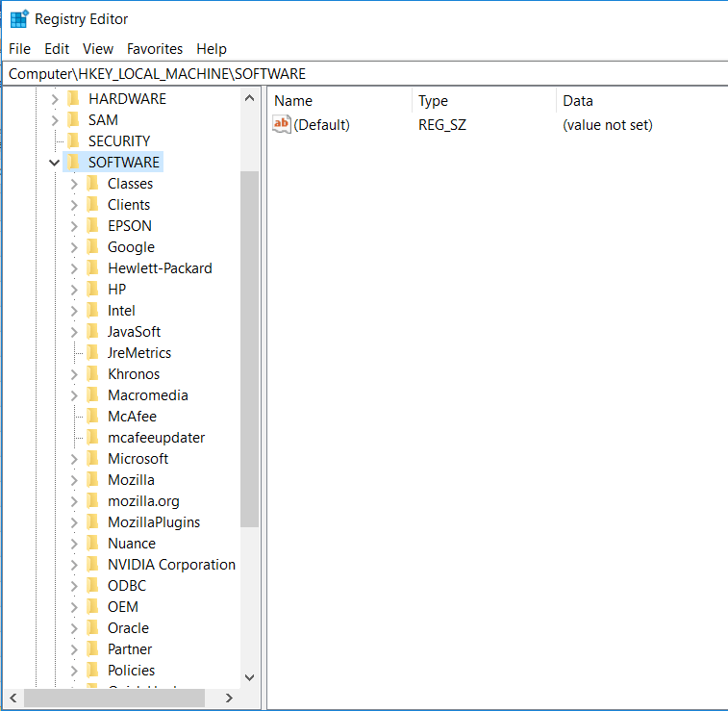Select the Hewlett-Packard key label
728x711 pixels.
click(x=160, y=268)
